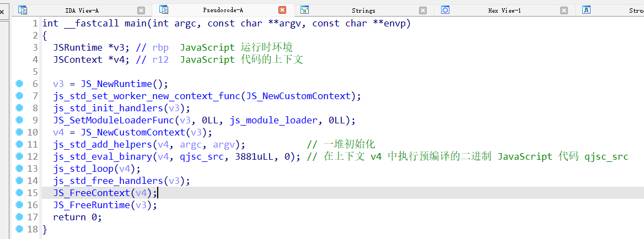Click the Strings tab icon

pyautogui.click(x=305, y=10)
